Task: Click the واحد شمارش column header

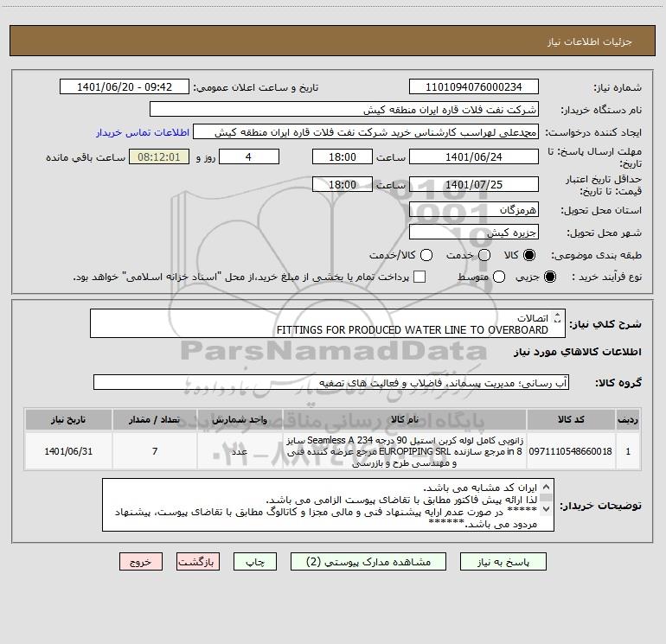Action: click(x=240, y=419)
